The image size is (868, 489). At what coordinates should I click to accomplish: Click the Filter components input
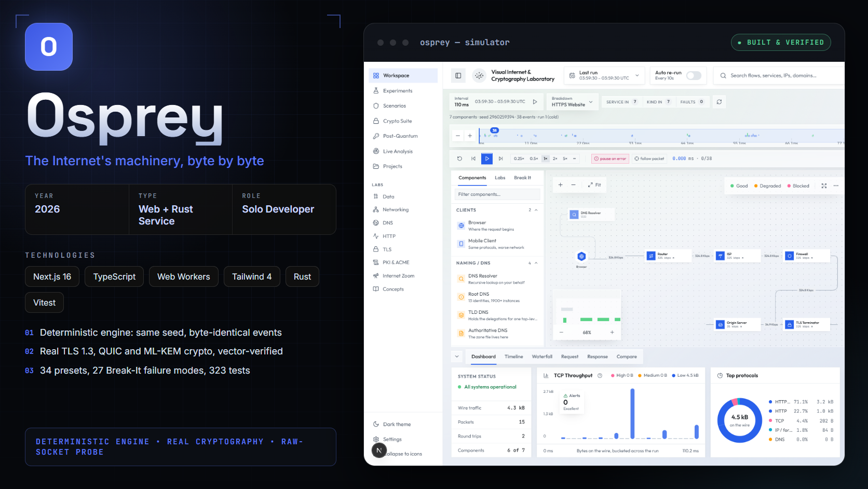(497, 194)
